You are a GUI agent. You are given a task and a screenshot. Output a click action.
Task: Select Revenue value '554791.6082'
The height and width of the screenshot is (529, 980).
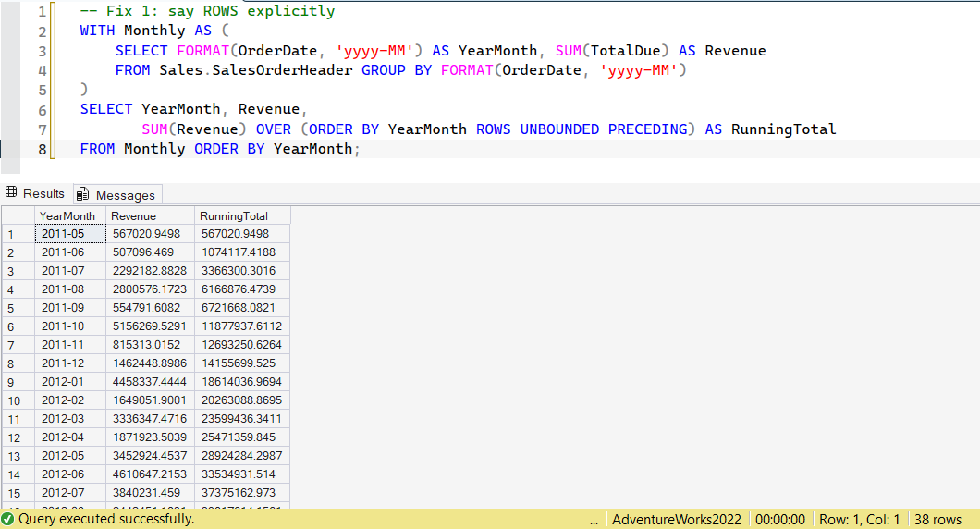pyautogui.click(x=150, y=308)
